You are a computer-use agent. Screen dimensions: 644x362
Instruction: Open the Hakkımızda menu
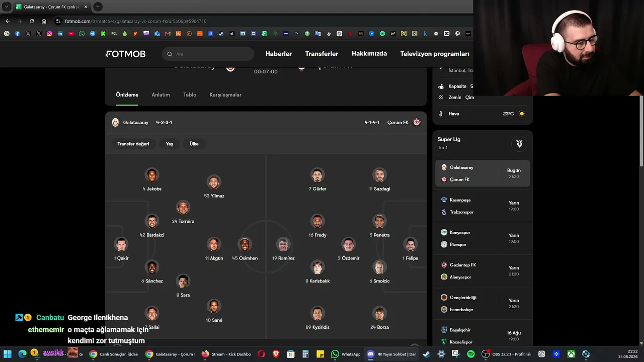tap(369, 54)
